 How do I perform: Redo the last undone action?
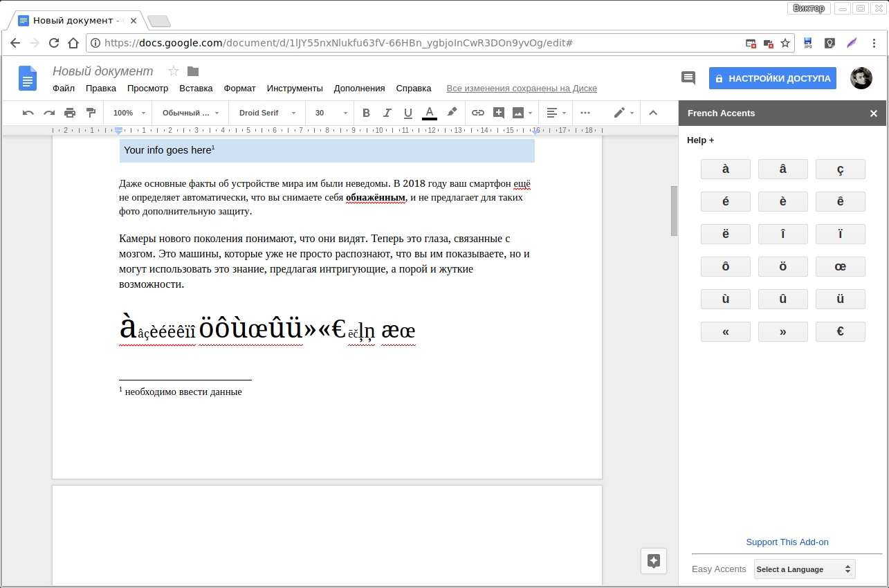click(x=49, y=113)
